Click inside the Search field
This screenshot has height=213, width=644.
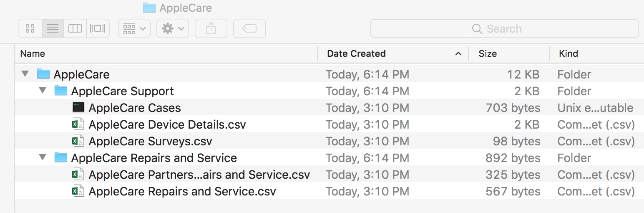pyautogui.click(x=504, y=28)
